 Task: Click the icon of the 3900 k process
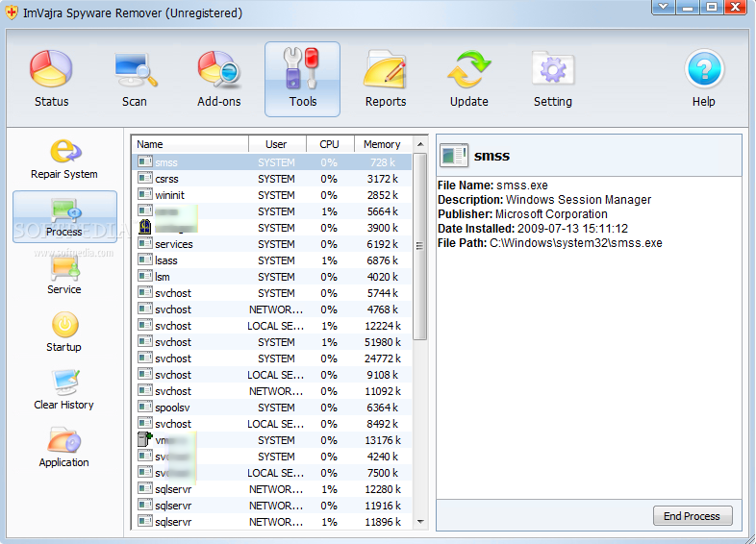(x=145, y=227)
